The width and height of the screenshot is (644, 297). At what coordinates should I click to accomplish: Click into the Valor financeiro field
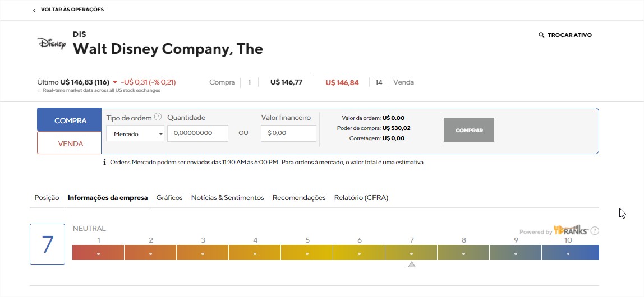pyautogui.click(x=288, y=134)
